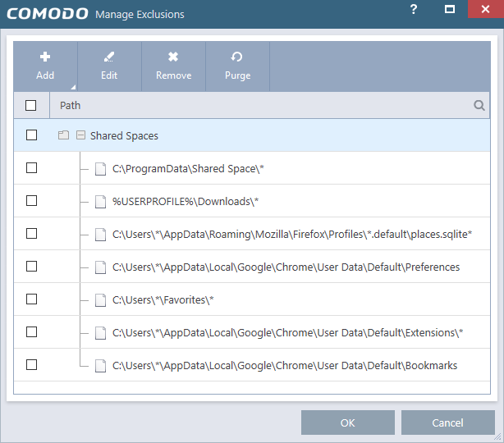This screenshot has width=504, height=443.
Task: Tick checkbox for %USERPROFILE%\Downloads path
Action: click(31, 201)
